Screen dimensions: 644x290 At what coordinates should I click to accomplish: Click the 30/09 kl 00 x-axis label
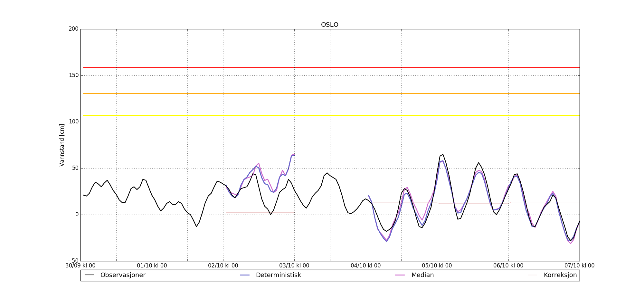[x=80, y=266]
